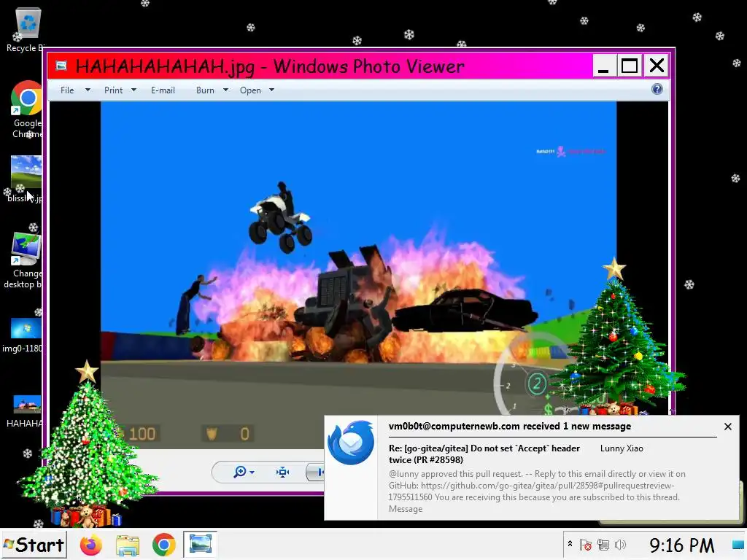This screenshot has width=747, height=560.
Task: Launch Firefox from the taskbar
Action: pos(91,545)
